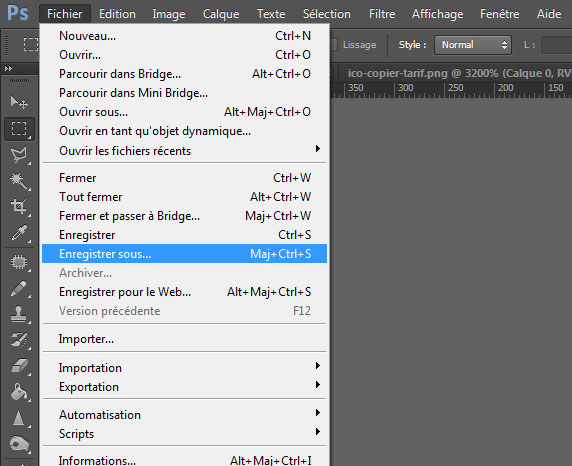Select the Brush tool
The height and width of the screenshot is (466, 572).
click(x=19, y=289)
